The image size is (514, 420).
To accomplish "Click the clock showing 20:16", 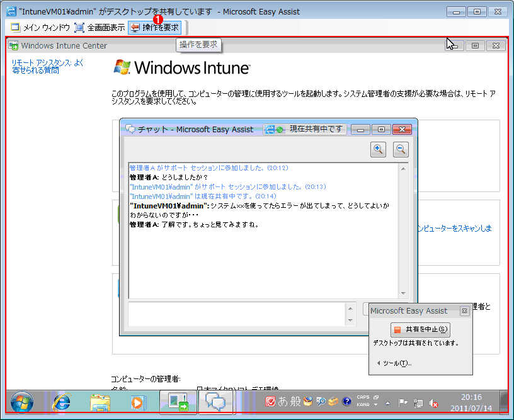I will (471, 397).
